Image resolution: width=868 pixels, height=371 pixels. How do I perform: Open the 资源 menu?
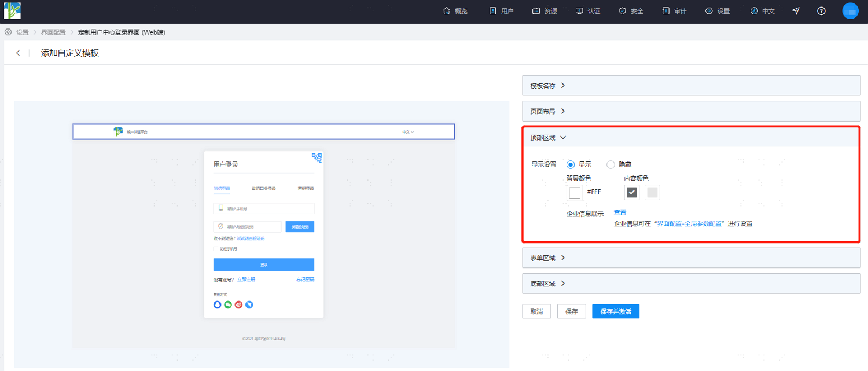pos(545,11)
